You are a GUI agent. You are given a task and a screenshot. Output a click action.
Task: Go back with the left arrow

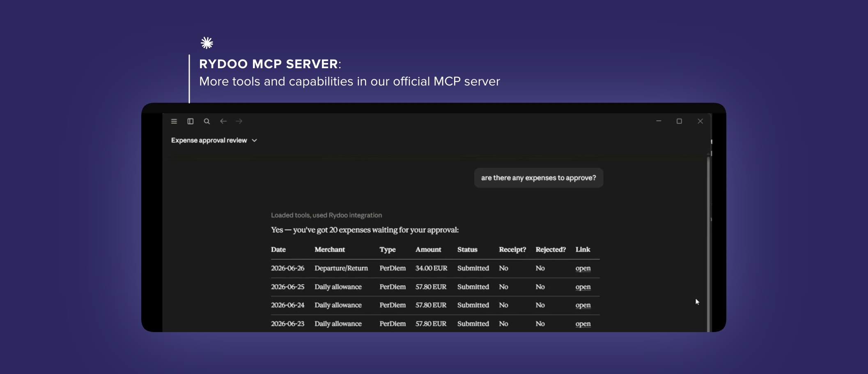coord(223,121)
